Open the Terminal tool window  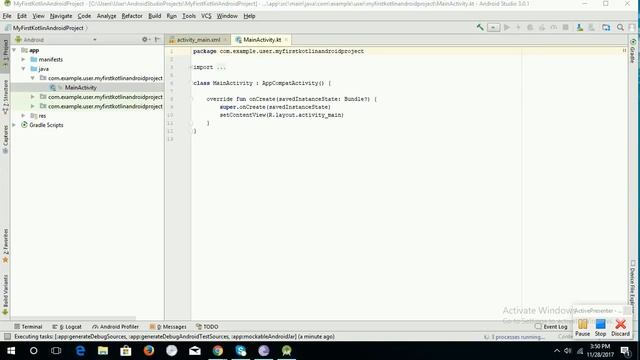(28, 327)
